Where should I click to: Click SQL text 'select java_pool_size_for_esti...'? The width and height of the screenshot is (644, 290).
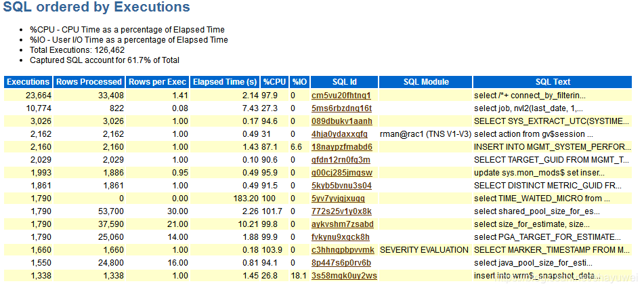533,262
